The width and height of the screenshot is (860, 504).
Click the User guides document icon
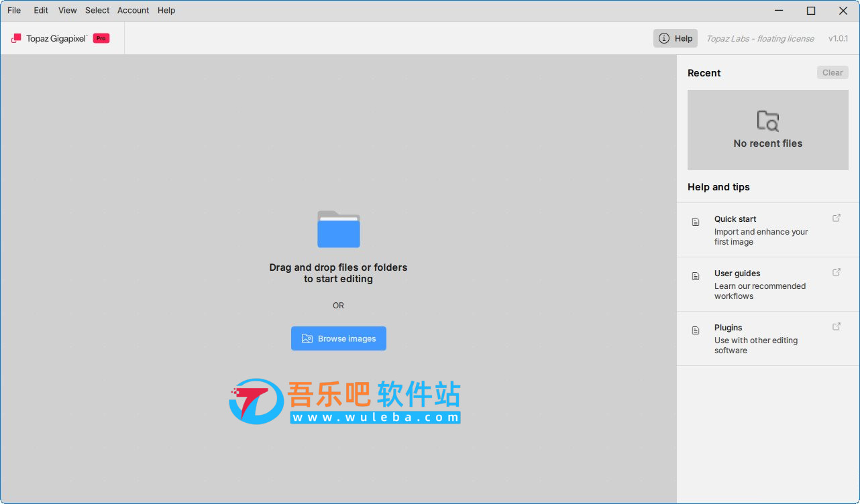click(696, 276)
